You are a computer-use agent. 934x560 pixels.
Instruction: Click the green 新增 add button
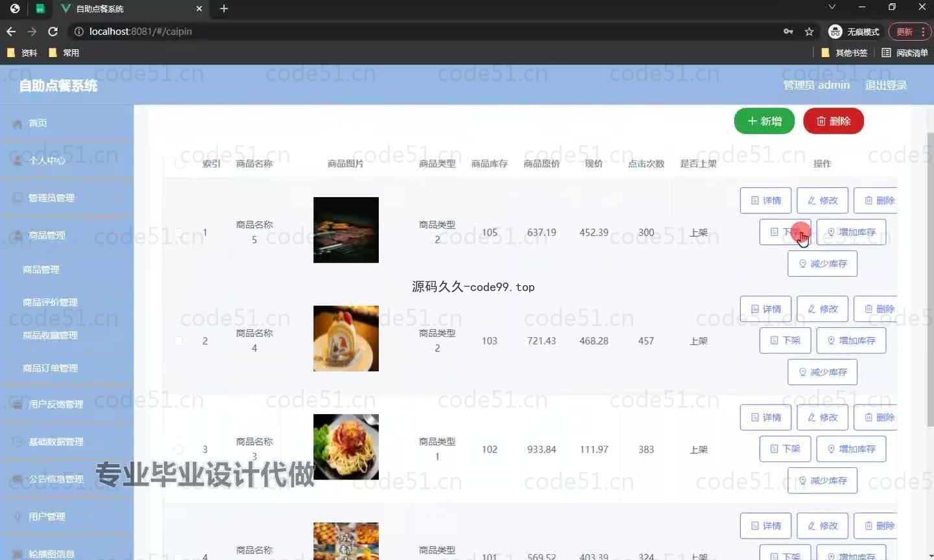coord(764,121)
